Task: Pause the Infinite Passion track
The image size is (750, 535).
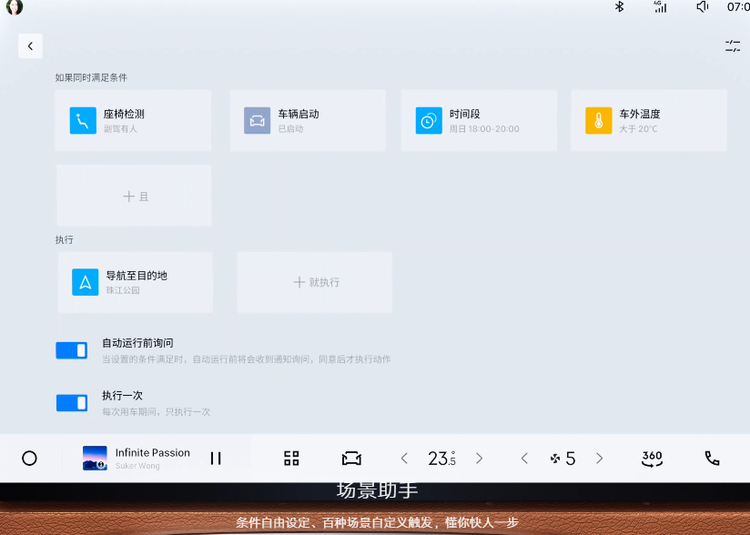Action: tap(215, 458)
